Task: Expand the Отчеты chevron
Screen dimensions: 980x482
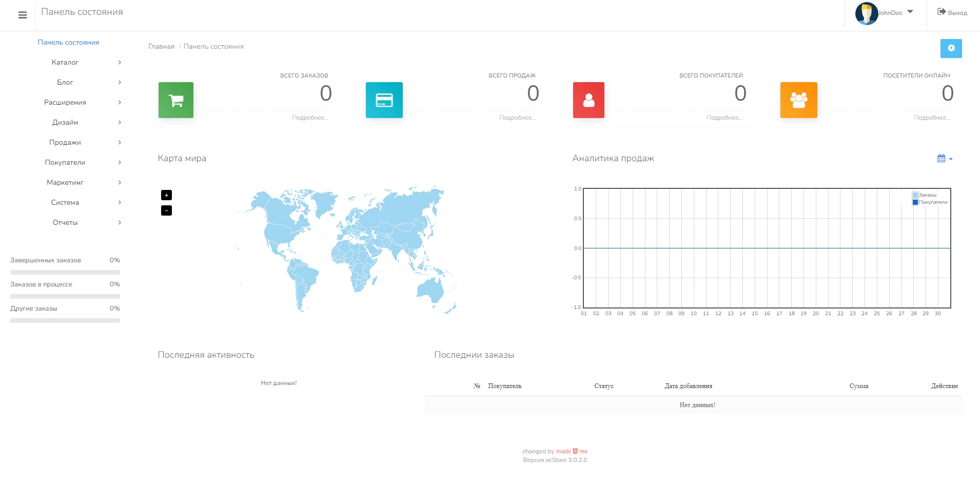Action: pos(120,222)
